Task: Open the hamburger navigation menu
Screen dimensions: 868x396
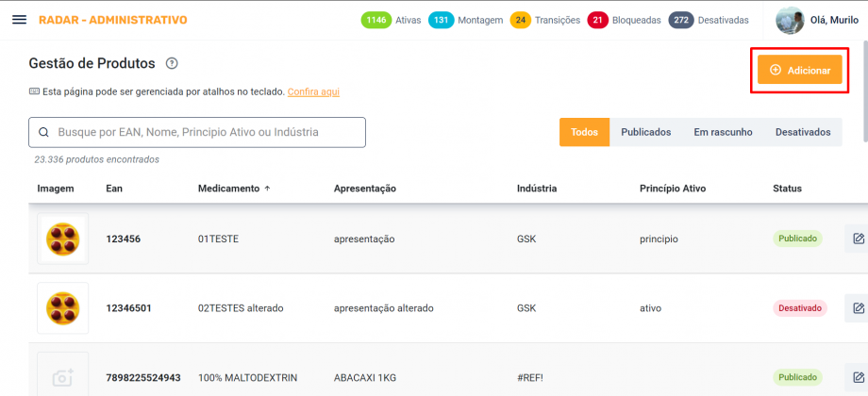Action: [19, 20]
